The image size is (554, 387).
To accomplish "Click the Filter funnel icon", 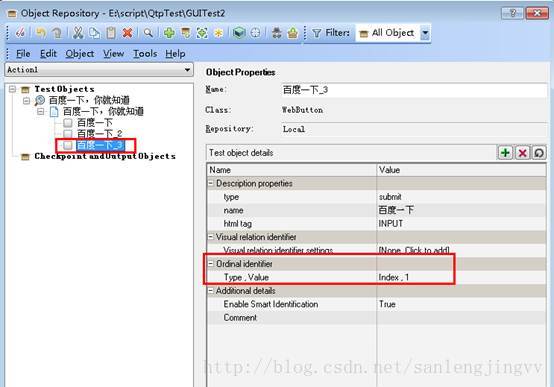I will [317, 33].
